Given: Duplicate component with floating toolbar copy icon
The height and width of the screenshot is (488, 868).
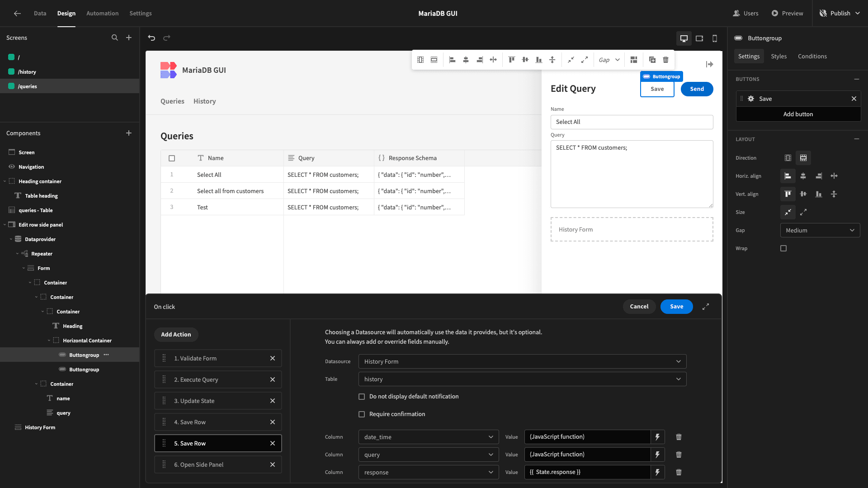Looking at the screenshot, I should tap(652, 60).
